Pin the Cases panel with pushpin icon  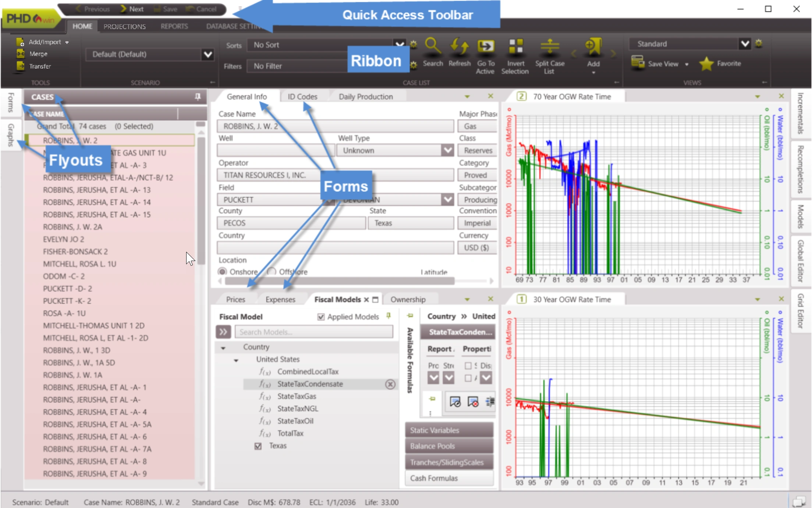click(x=198, y=97)
